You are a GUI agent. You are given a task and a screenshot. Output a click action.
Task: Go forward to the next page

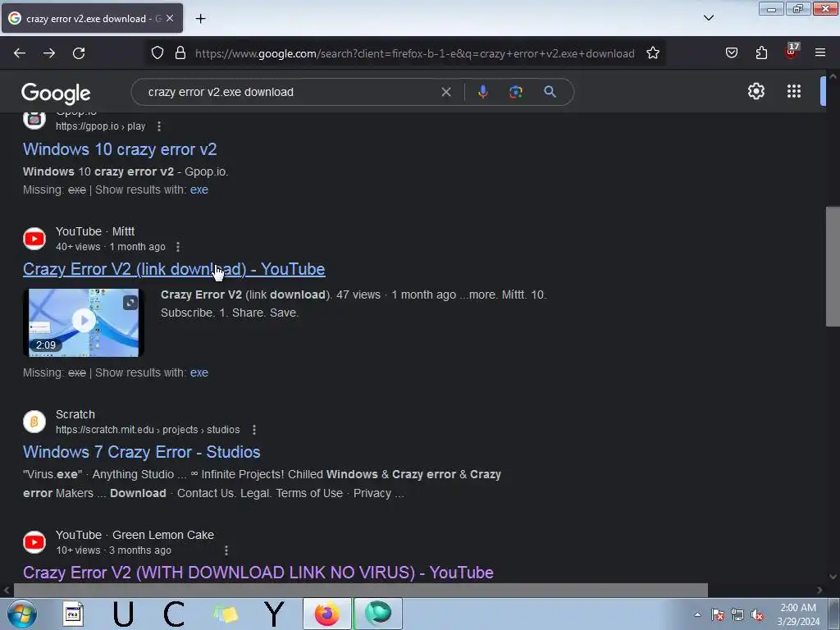tap(49, 53)
